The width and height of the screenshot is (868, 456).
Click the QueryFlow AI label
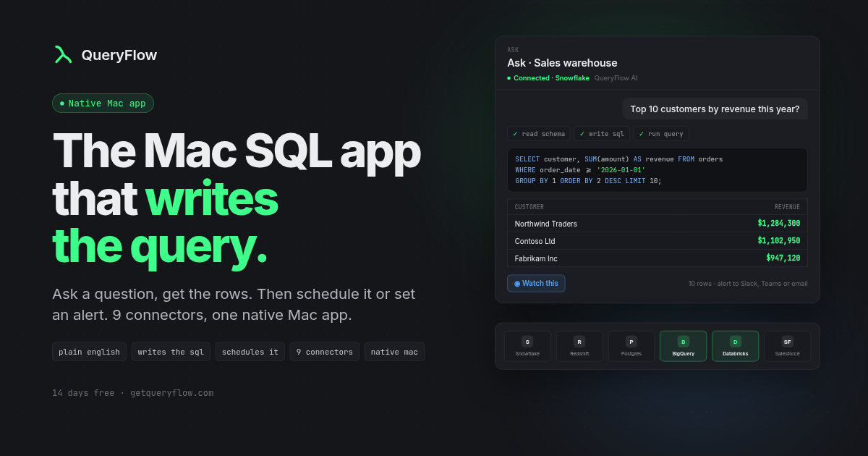click(x=616, y=78)
